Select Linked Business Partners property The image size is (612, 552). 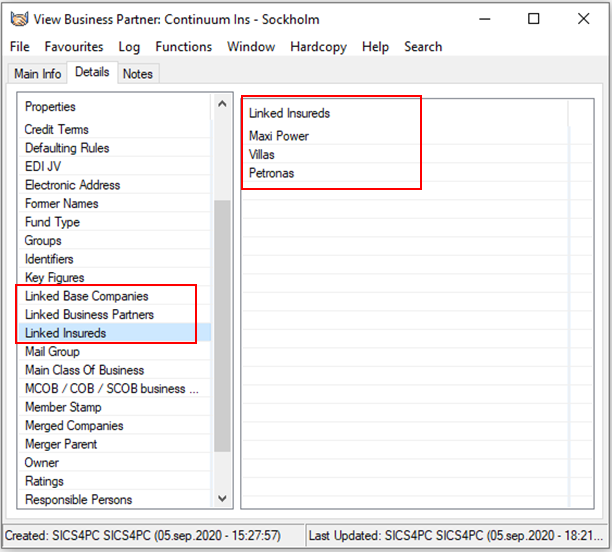[x=89, y=315]
